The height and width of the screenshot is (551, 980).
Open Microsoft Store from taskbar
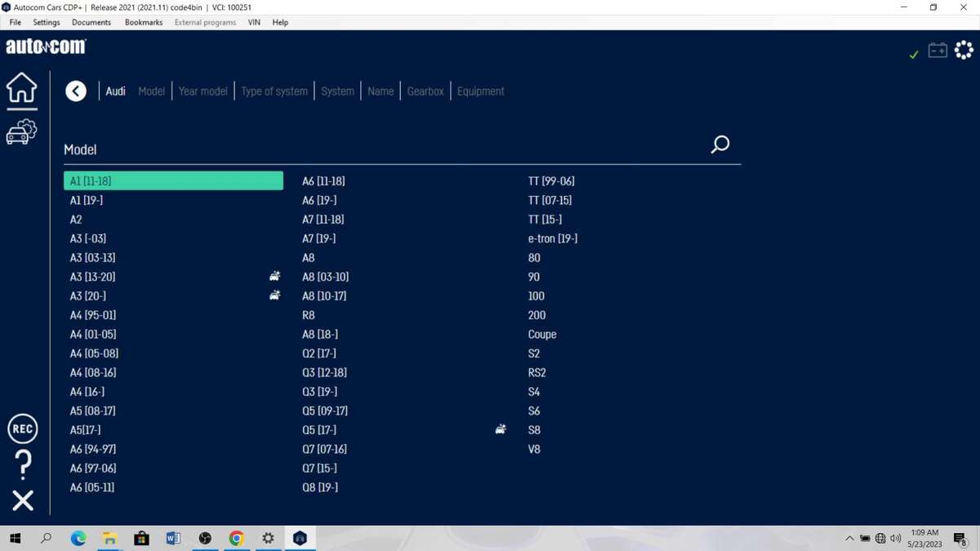141,538
